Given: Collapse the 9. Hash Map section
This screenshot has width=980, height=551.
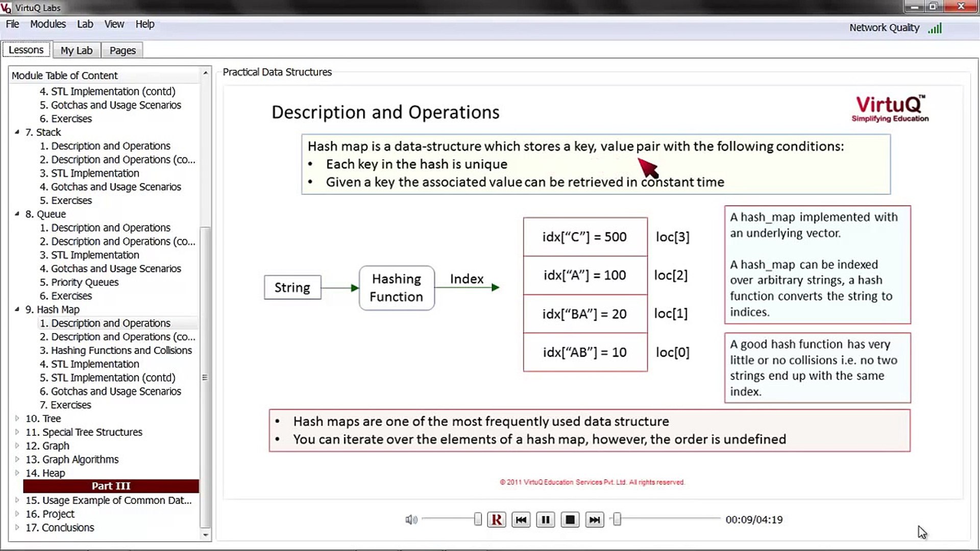Looking at the screenshot, I should tap(16, 309).
